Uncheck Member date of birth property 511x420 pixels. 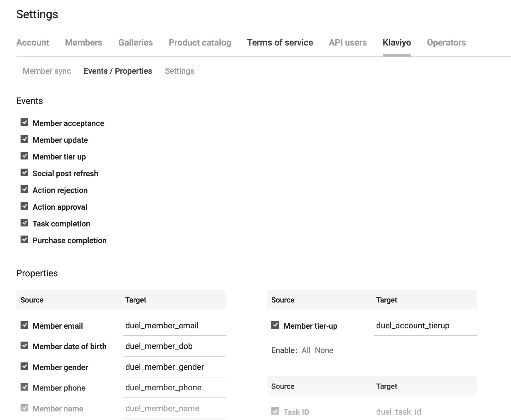tap(24, 346)
